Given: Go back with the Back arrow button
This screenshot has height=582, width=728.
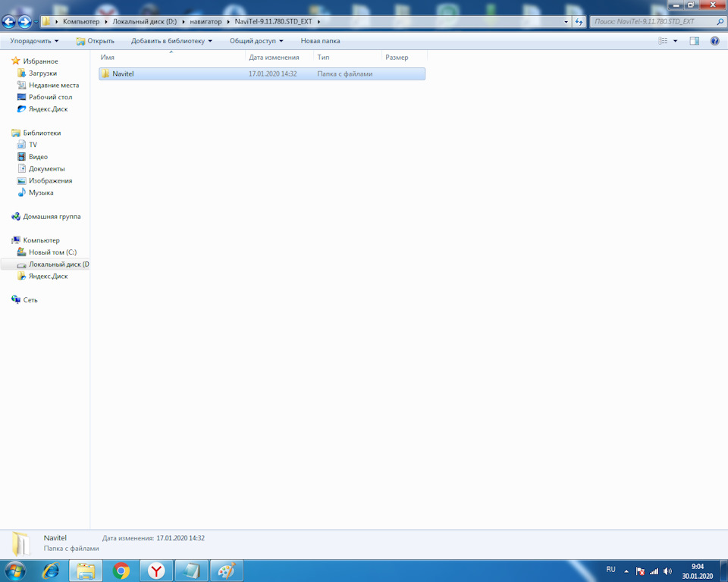Looking at the screenshot, I should (x=9, y=22).
